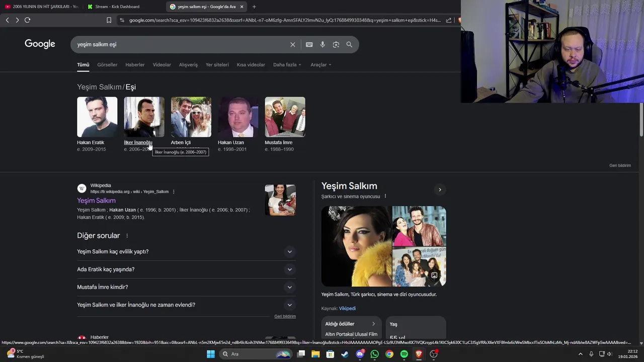Image resolution: width=644 pixels, height=362 pixels.
Task: Open Daha fazla dropdown
Action: click(x=287, y=65)
